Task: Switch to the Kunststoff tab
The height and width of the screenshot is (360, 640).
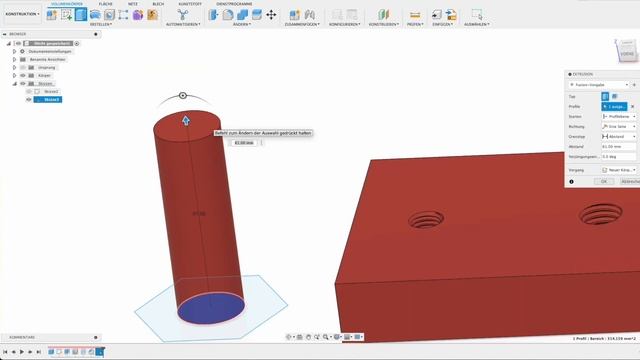Action: 190,4
